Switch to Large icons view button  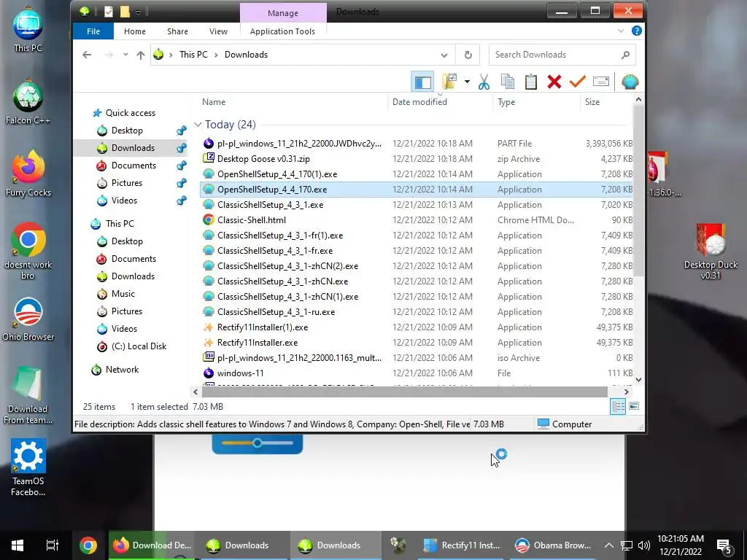tap(634, 406)
